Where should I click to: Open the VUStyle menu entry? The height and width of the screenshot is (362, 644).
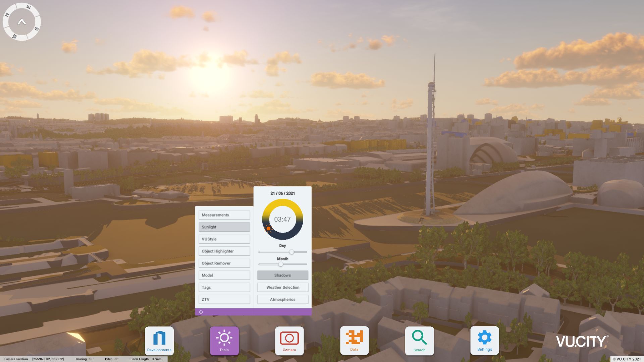(224, 239)
